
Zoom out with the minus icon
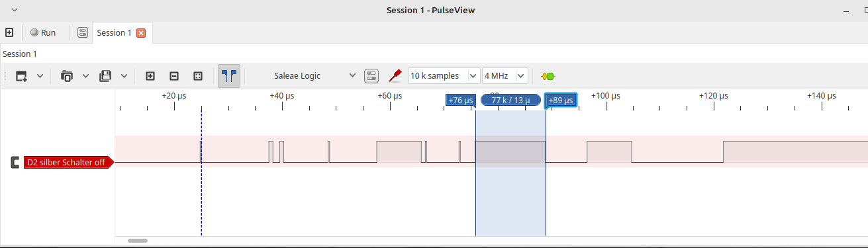click(174, 76)
